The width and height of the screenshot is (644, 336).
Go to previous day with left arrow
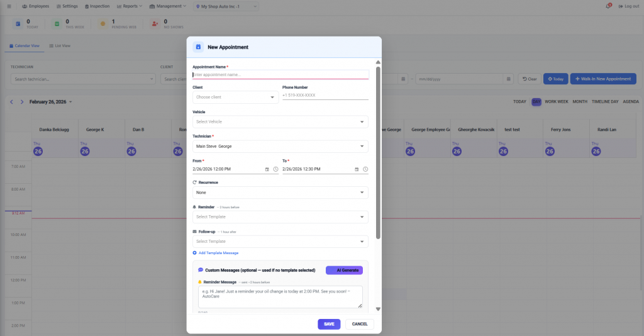point(11,102)
